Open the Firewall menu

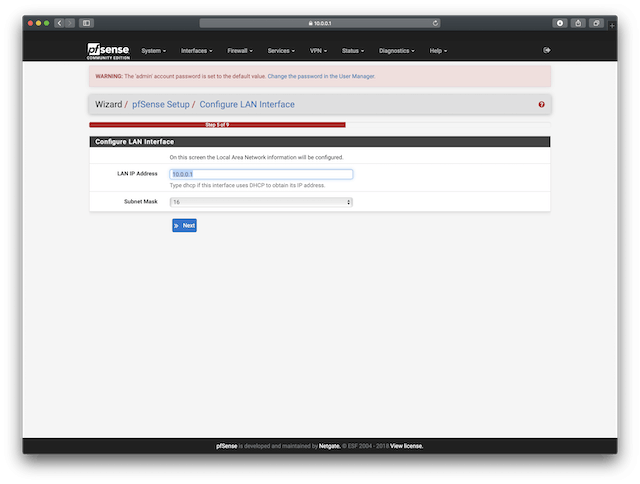click(240, 51)
